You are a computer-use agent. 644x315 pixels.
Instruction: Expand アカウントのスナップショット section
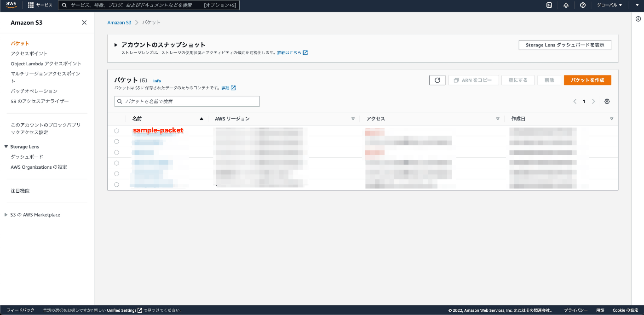pyautogui.click(x=116, y=45)
